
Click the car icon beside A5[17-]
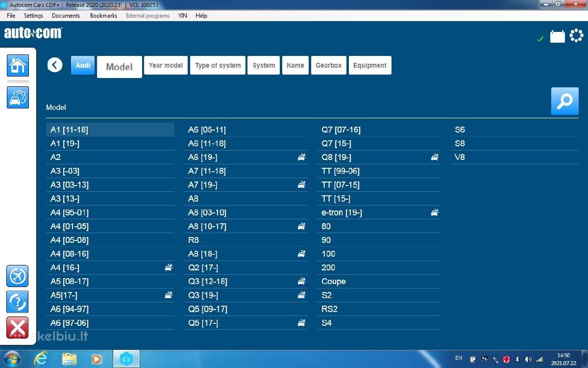click(x=169, y=295)
